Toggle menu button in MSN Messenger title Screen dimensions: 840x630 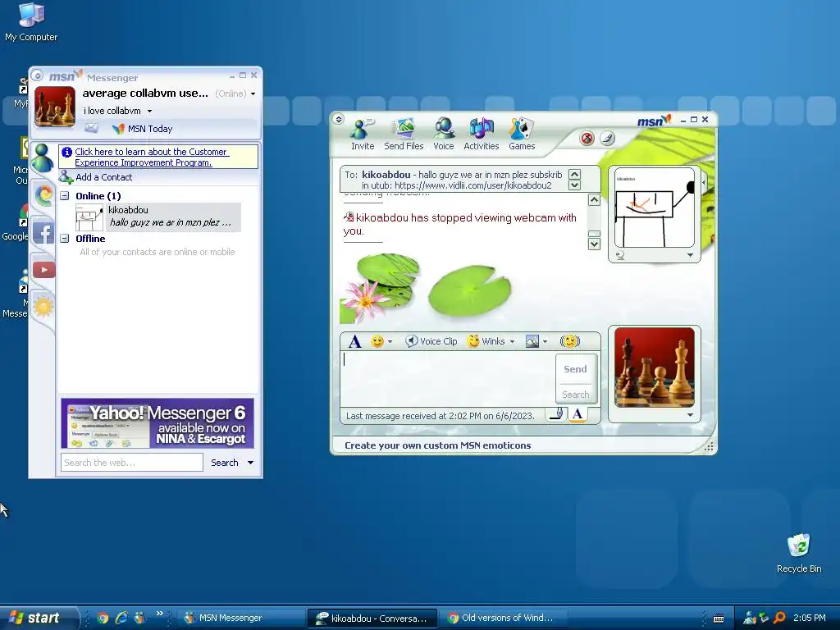37,75
